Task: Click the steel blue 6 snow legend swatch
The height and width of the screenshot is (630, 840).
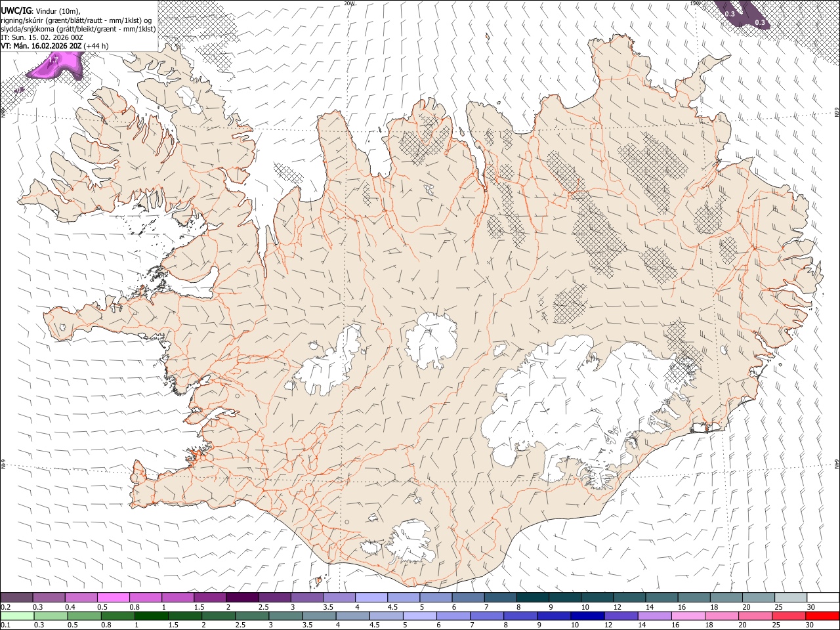Action: pos(469,597)
